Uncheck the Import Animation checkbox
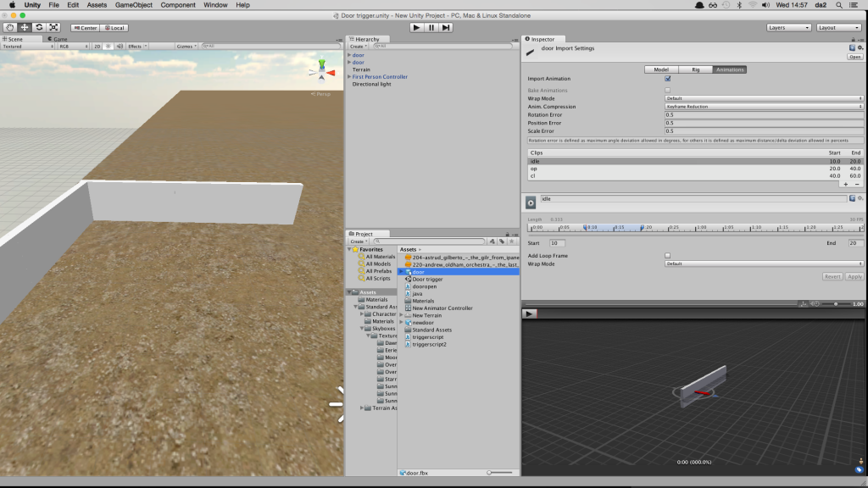This screenshot has width=868, height=488. 668,79
